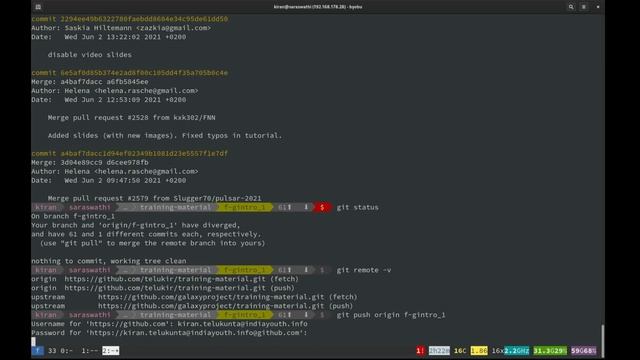Select byobu window tab 2:-*
640x360 pixels.
pyautogui.click(x=111, y=351)
